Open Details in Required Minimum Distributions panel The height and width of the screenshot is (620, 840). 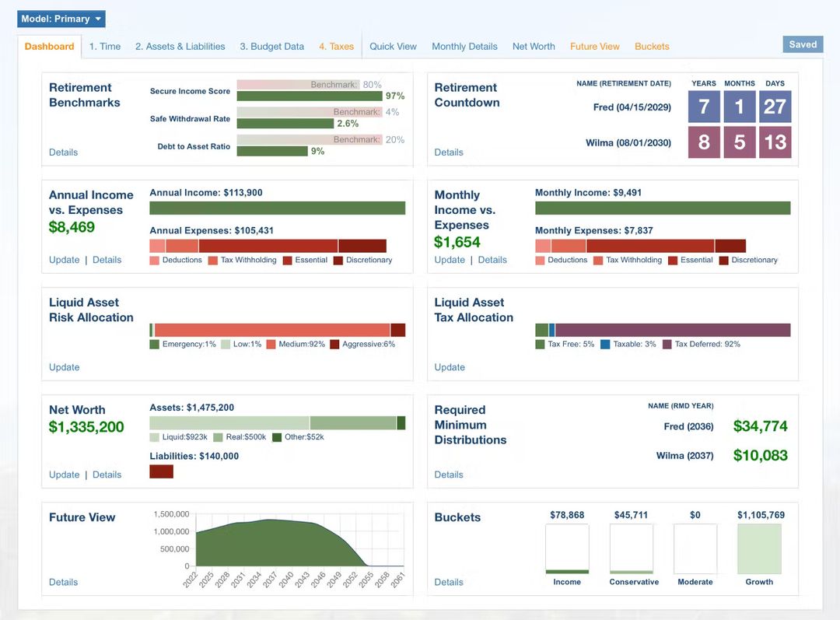449,475
